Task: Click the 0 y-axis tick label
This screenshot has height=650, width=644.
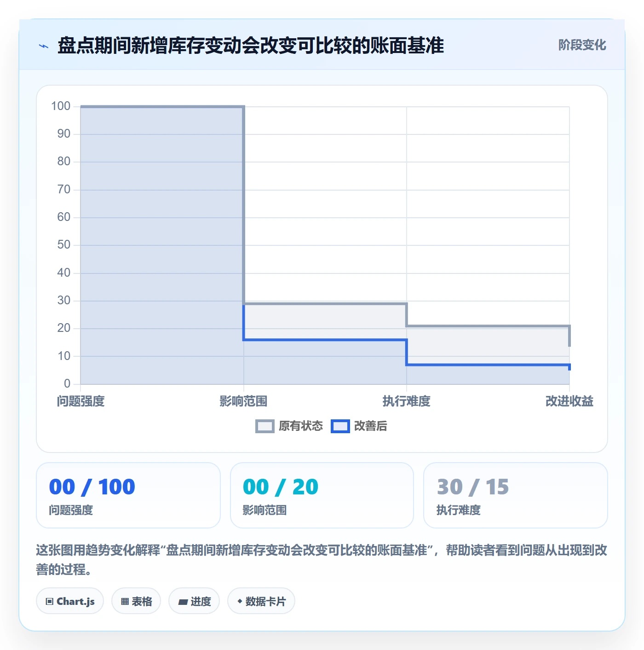Action: pyautogui.click(x=67, y=383)
